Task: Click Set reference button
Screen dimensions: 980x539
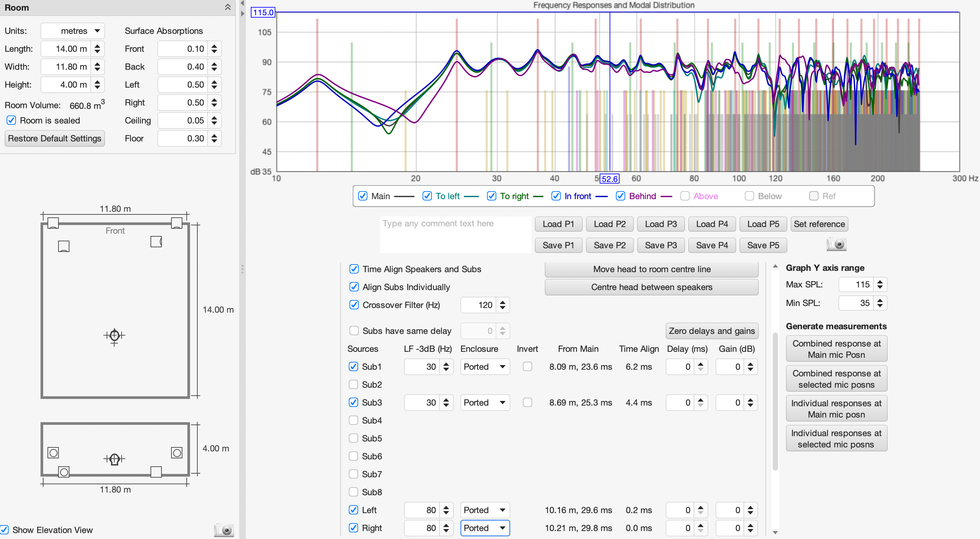Action: 819,224
